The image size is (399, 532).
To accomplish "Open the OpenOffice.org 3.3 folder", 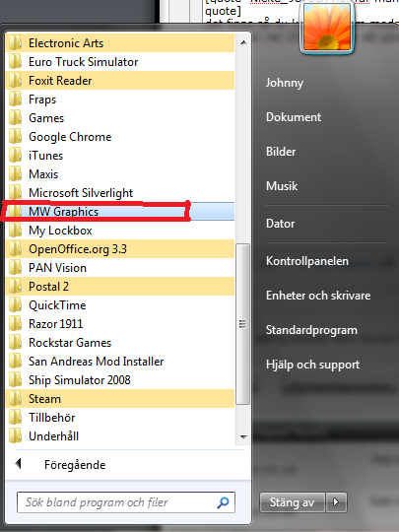I will (120, 249).
